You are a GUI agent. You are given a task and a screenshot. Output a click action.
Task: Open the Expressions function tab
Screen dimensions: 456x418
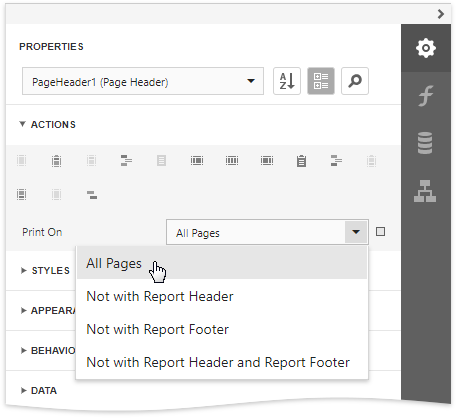click(x=426, y=96)
